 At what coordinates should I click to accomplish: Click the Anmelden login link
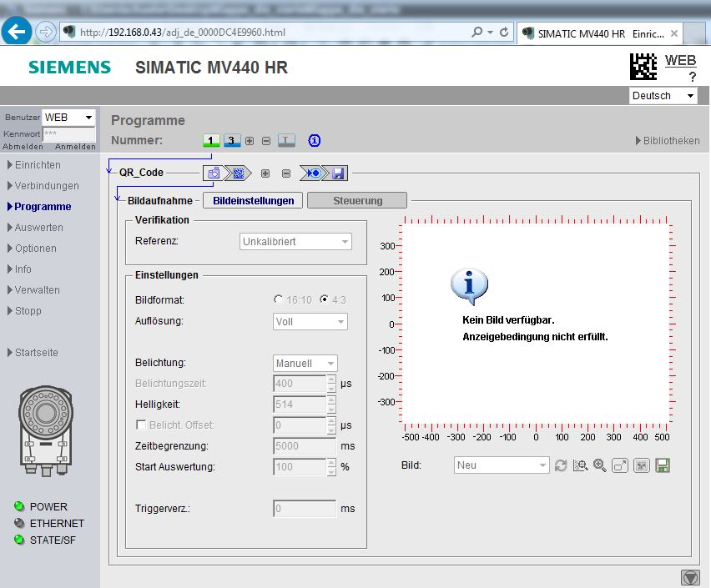click(75, 147)
